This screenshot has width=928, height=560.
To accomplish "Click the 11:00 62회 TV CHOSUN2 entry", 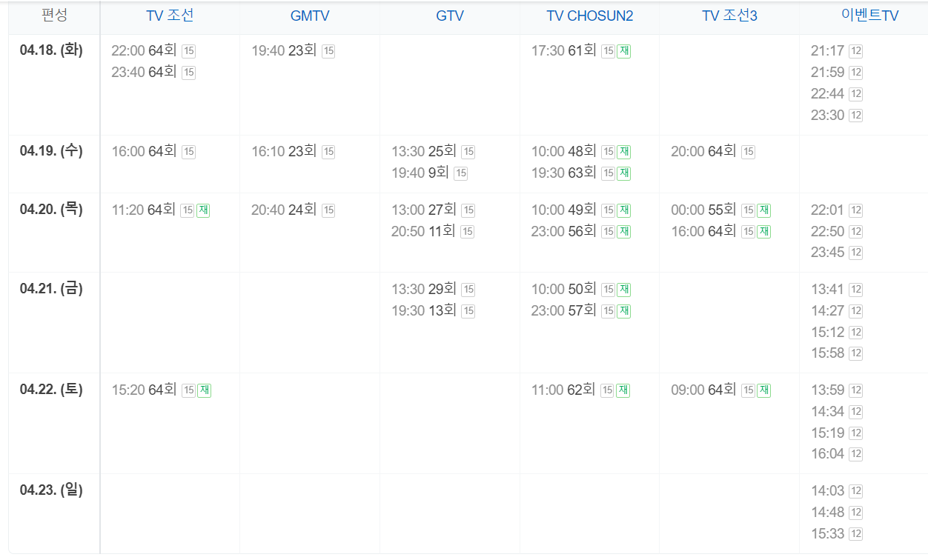I will 563,390.
